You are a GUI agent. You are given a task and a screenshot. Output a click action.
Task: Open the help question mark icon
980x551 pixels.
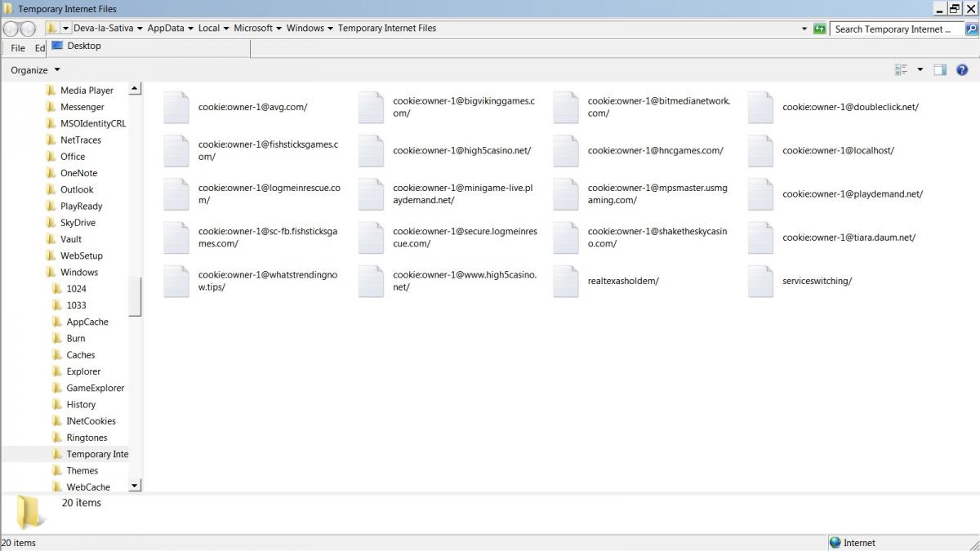962,70
